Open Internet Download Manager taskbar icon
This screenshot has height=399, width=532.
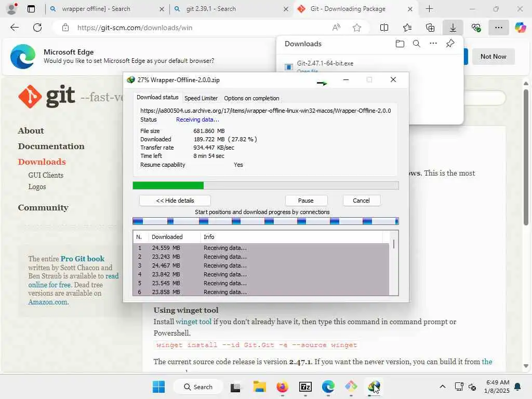pos(374,387)
